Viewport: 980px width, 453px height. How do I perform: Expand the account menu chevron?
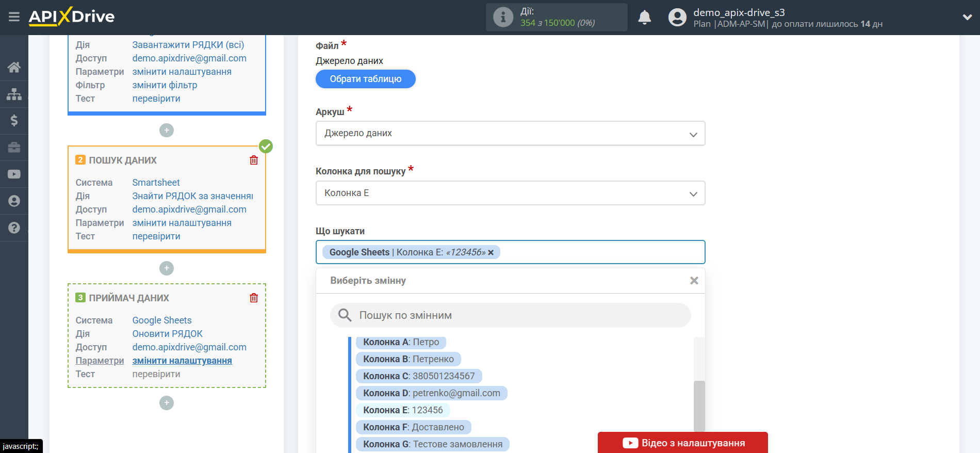(x=967, y=17)
